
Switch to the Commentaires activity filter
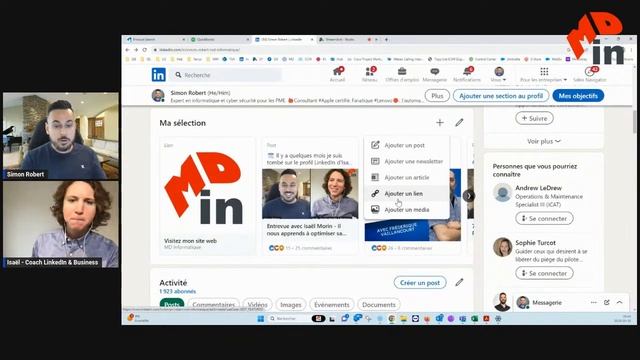coord(213,304)
